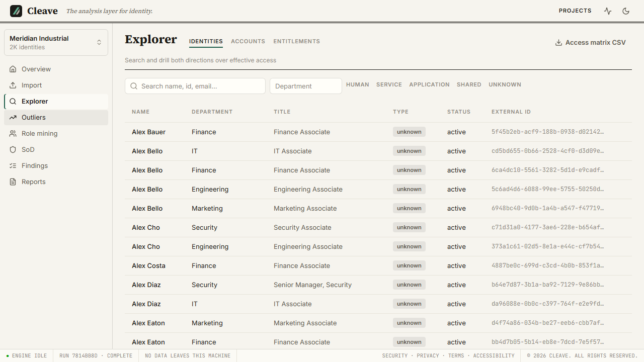The width and height of the screenshot is (644, 362).
Task: Expand the Meridian Industrial project switcher
Action: (56, 42)
